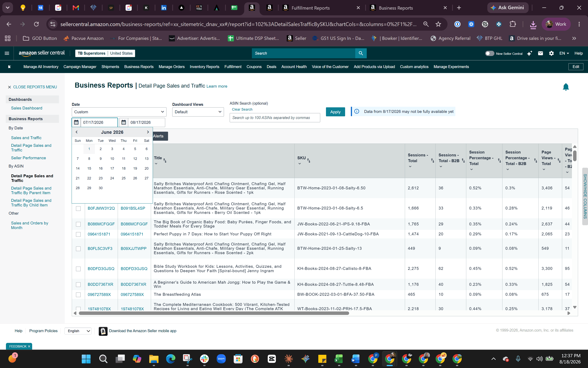Screen dimensions: 588x368
Task: Open the mail messages envelope icon
Action: 540,53
